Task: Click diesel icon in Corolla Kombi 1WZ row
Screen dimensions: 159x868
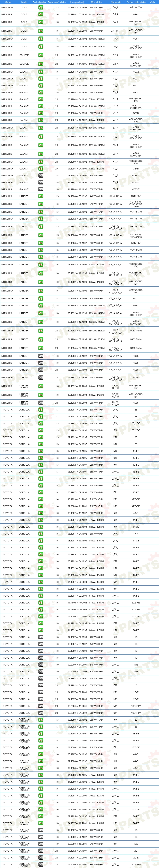Action: click(x=41, y=844)
